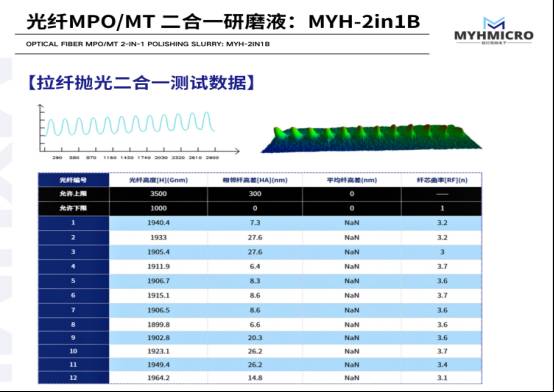Select upper limit value 300
Image resolution: width=554 pixels, height=392 pixels.
255,194
